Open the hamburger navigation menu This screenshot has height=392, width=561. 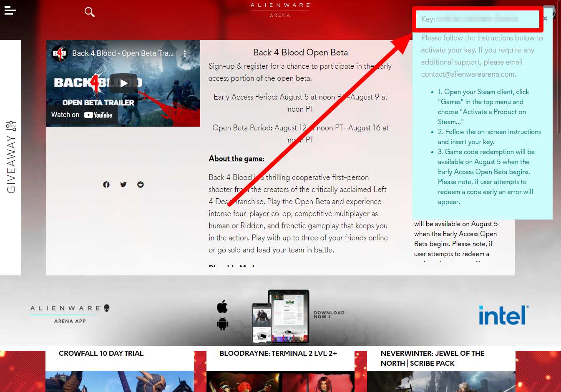coord(10,11)
